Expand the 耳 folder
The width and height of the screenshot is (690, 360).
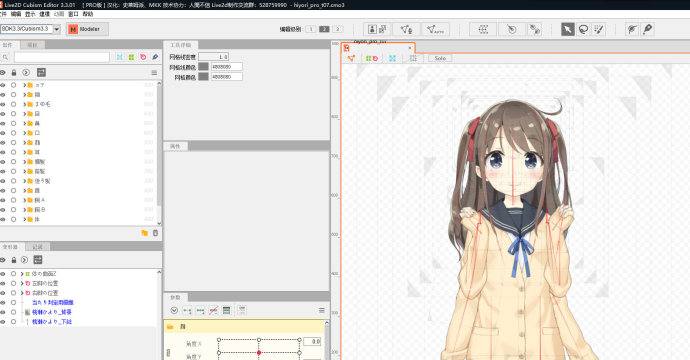[25, 152]
